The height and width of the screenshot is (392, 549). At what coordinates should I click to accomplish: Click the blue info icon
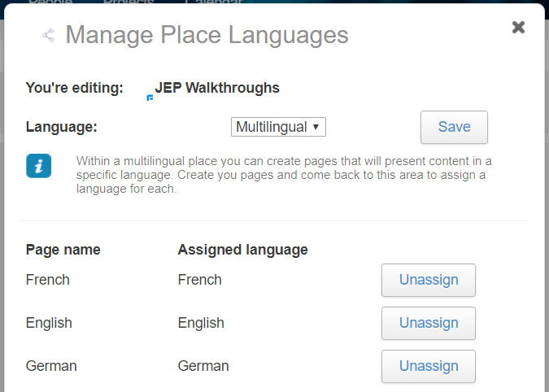[x=38, y=166]
